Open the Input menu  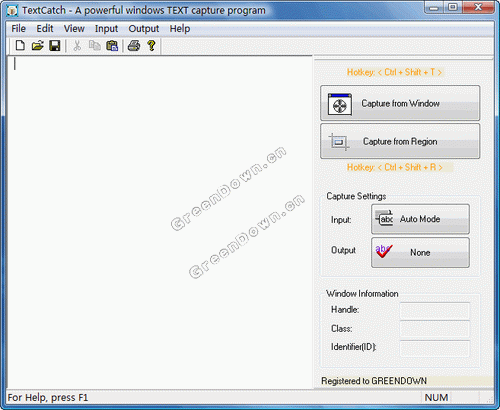[106, 29]
